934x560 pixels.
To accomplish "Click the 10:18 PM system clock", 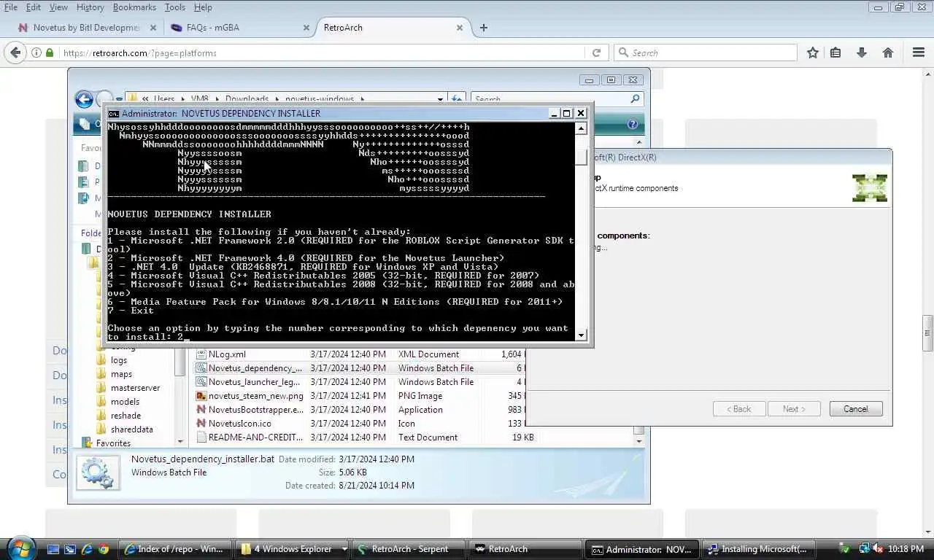I will click(906, 549).
